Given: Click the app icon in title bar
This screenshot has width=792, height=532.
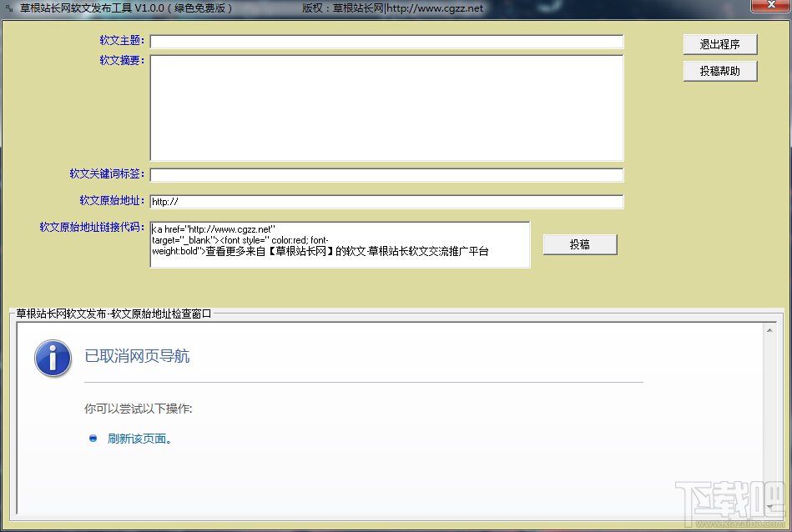Looking at the screenshot, I should 8,8.
